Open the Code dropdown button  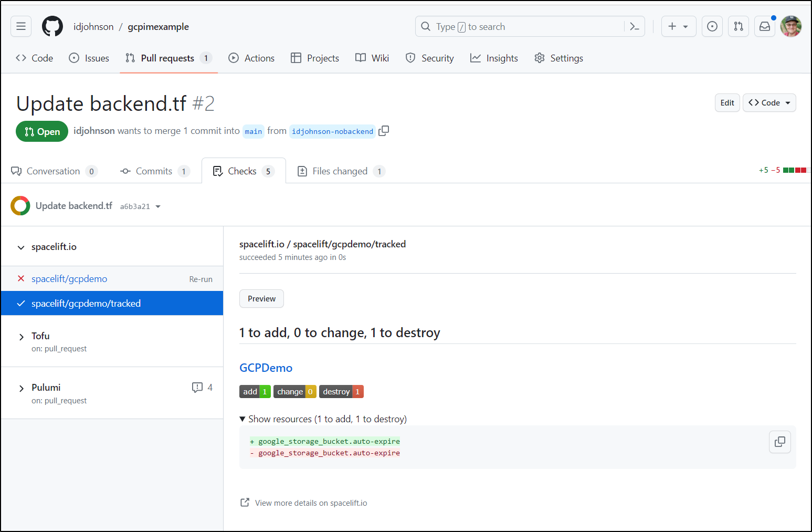769,103
